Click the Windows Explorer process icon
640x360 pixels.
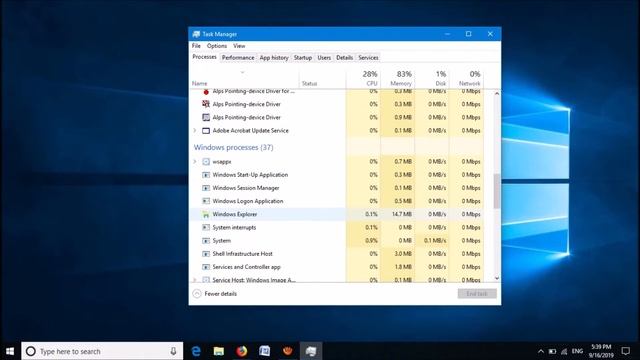[x=206, y=214]
